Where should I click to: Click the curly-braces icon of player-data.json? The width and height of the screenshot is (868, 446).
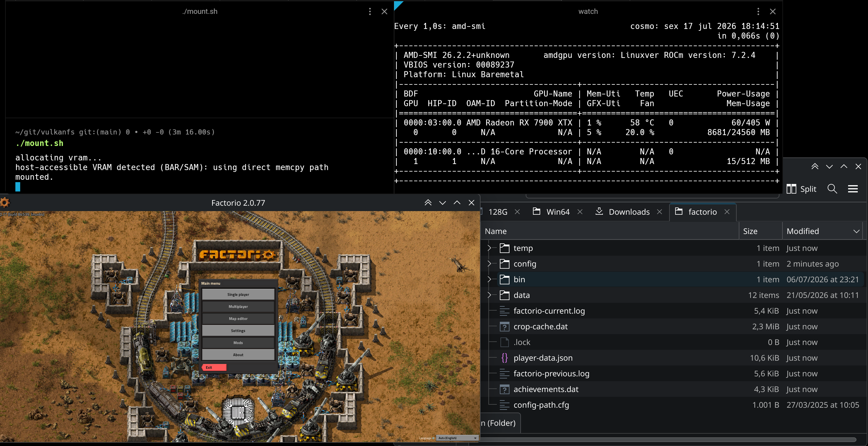pos(504,358)
